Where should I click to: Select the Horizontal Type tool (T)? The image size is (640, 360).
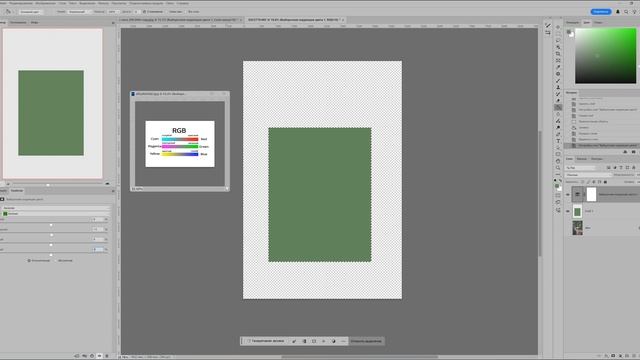click(x=558, y=141)
